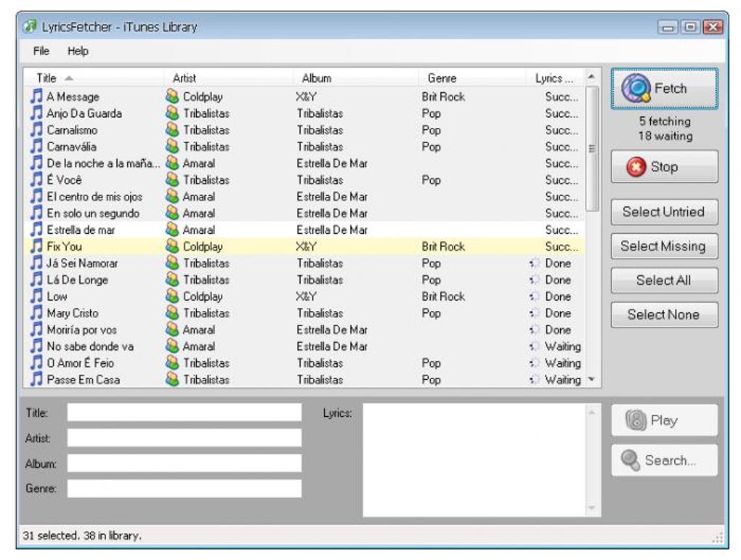Sort by the Title column header
This screenshot has width=741, height=560.
tap(93, 78)
